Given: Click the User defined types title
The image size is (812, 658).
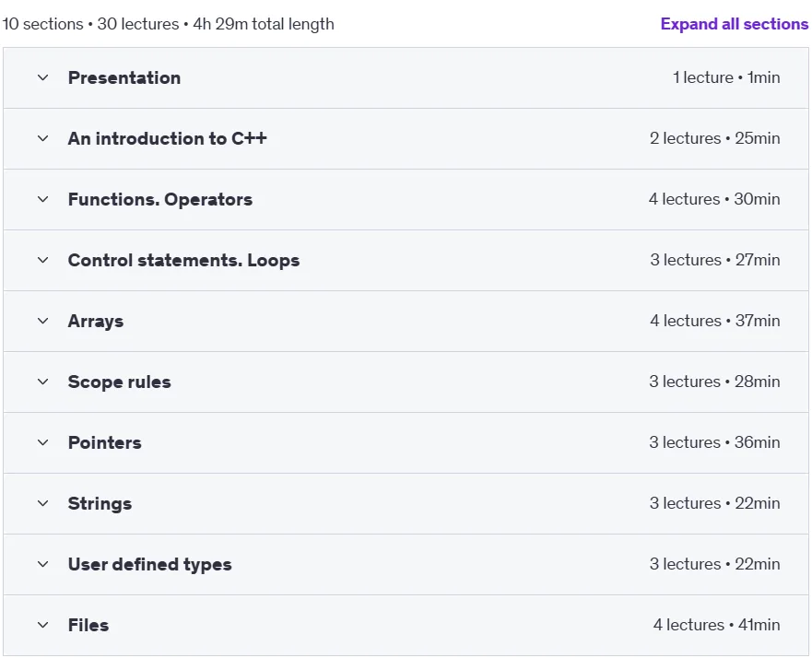Looking at the screenshot, I should [x=149, y=565].
